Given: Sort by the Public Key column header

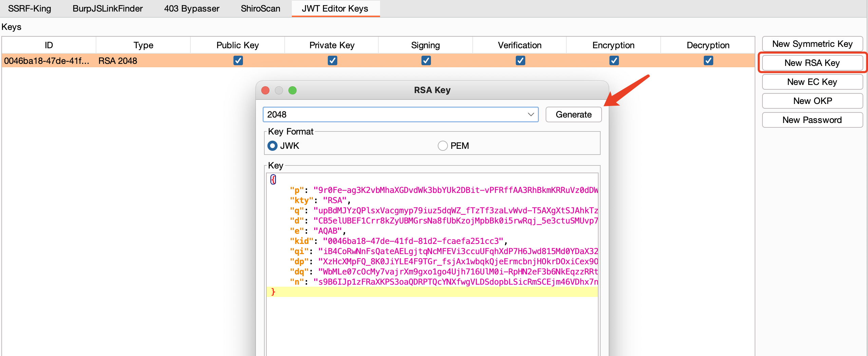Looking at the screenshot, I should pyautogui.click(x=238, y=45).
